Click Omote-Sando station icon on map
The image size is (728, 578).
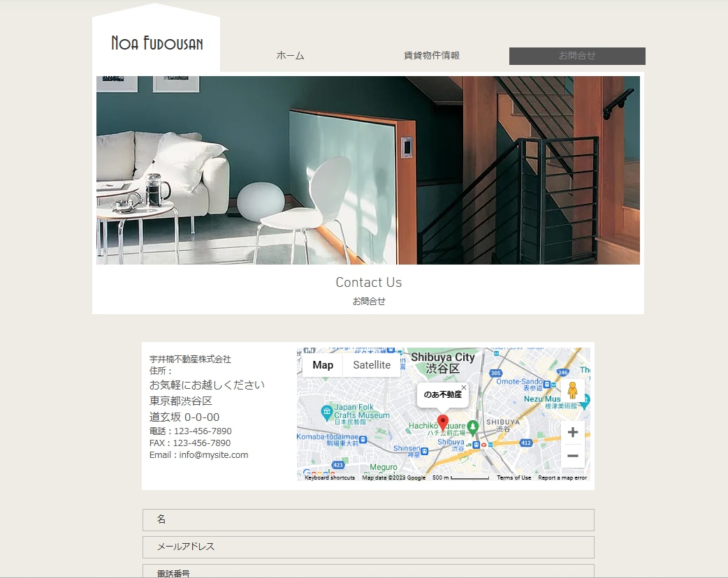pyautogui.click(x=547, y=385)
